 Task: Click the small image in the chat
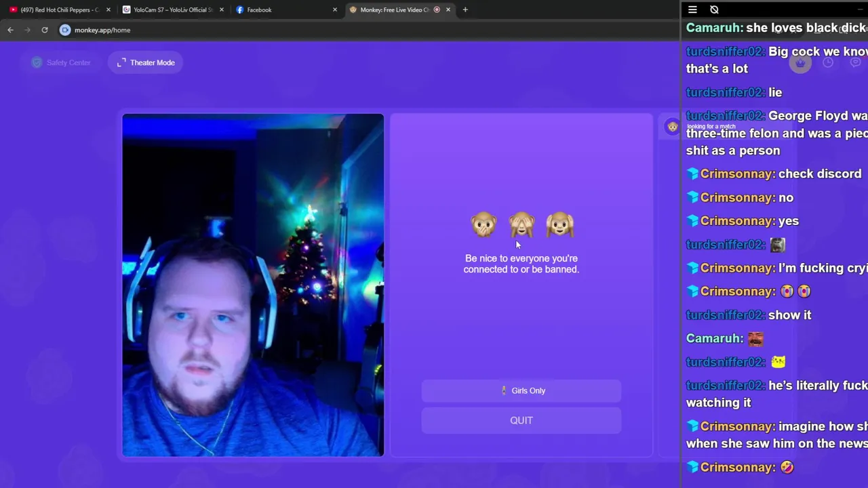pos(777,245)
